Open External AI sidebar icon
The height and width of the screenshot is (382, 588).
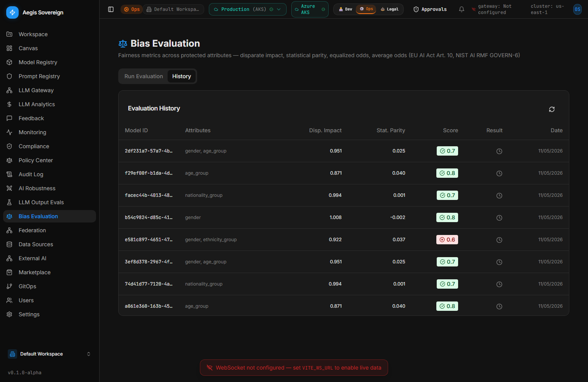pos(9,258)
